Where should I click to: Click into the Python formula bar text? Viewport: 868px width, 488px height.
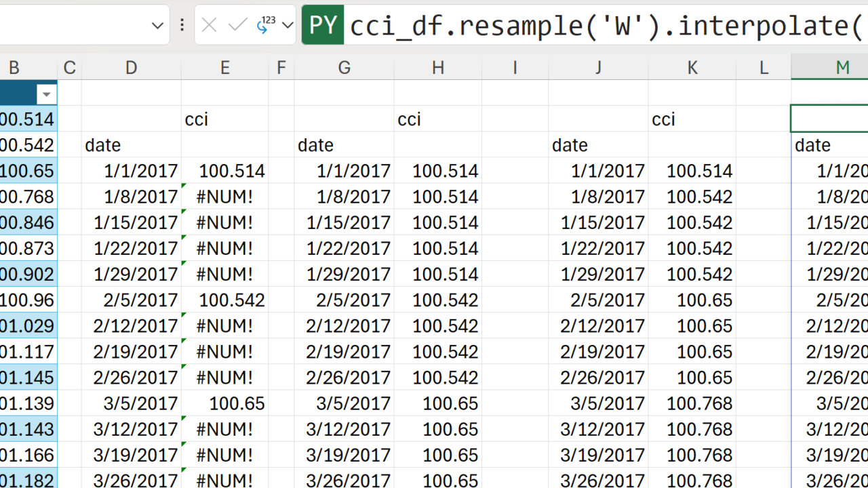click(604, 26)
